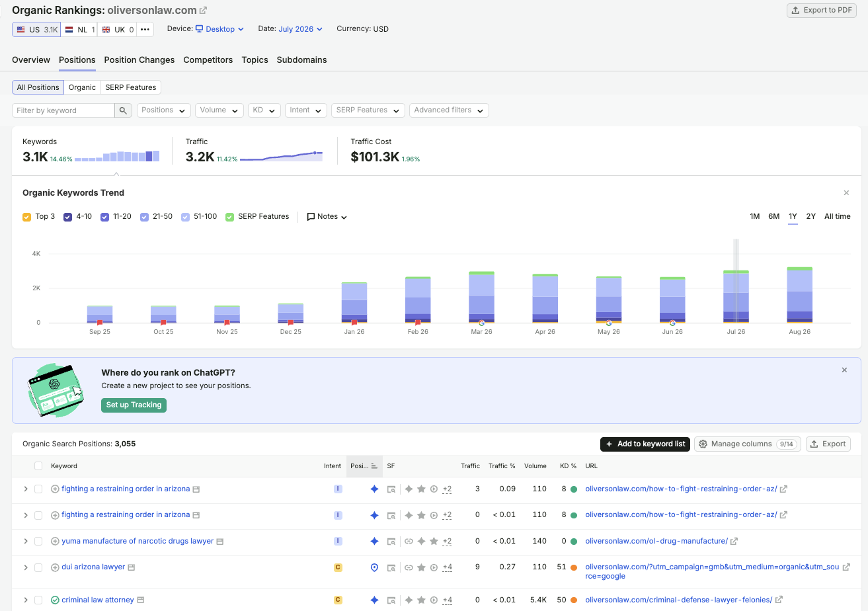Click Informational intent badge in yuma row
The height and width of the screenshot is (611, 868).
[x=338, y=541]
